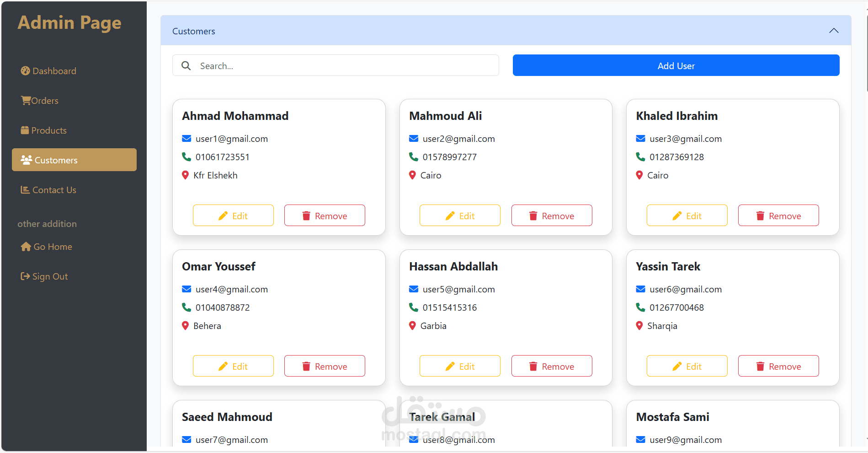Remove the Mahmoud Ali customer

[552, 216]
